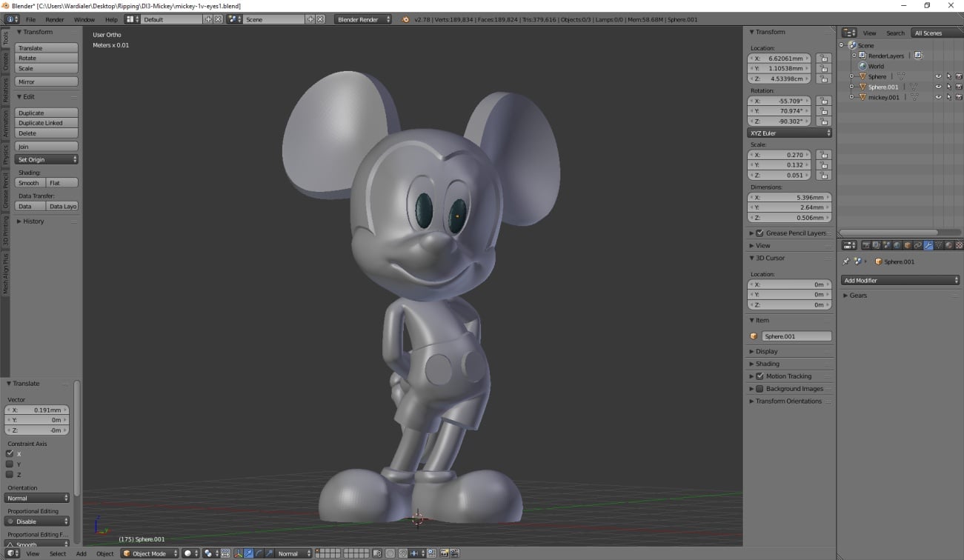The height and width of the screenshot is (560, 964).
Task: Select the Modifiers wrench tab
Action: point(928,245)
